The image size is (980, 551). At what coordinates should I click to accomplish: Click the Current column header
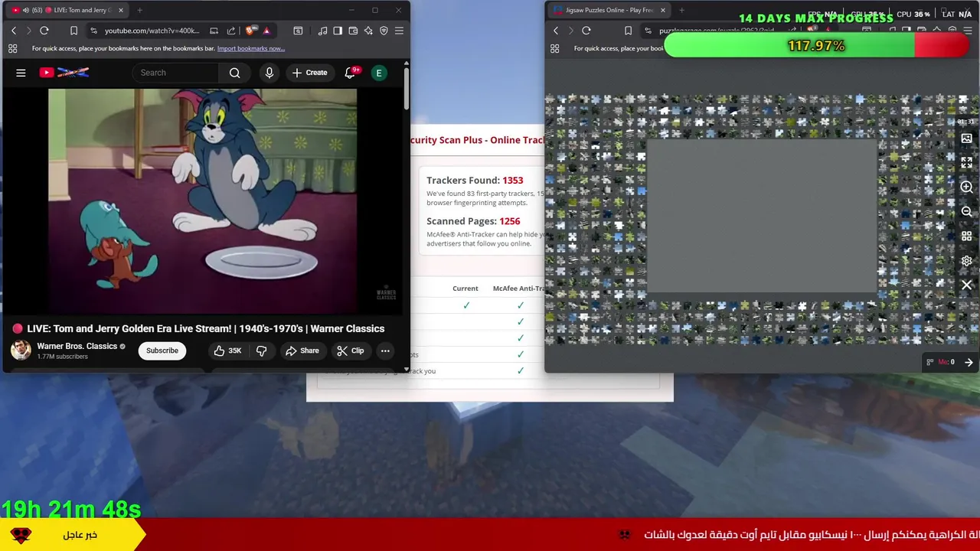click(x=465, y=289)
